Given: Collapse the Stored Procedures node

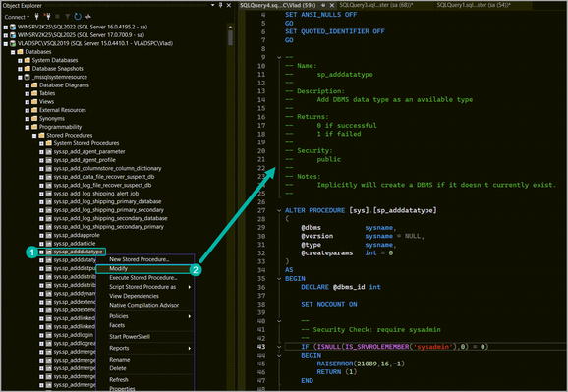Looking at the screenshot, I should (x=34, y=136).
